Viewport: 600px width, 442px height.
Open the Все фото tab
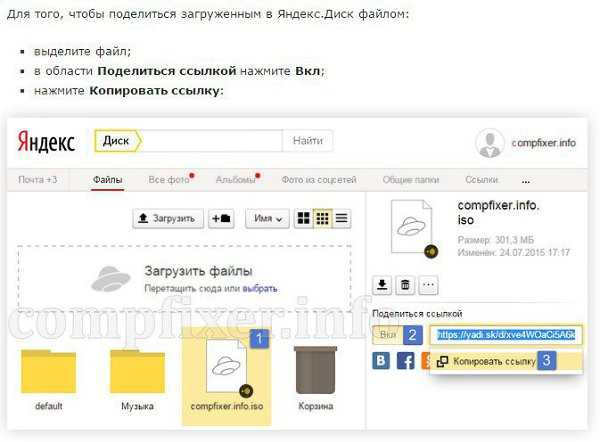(169, 180)
